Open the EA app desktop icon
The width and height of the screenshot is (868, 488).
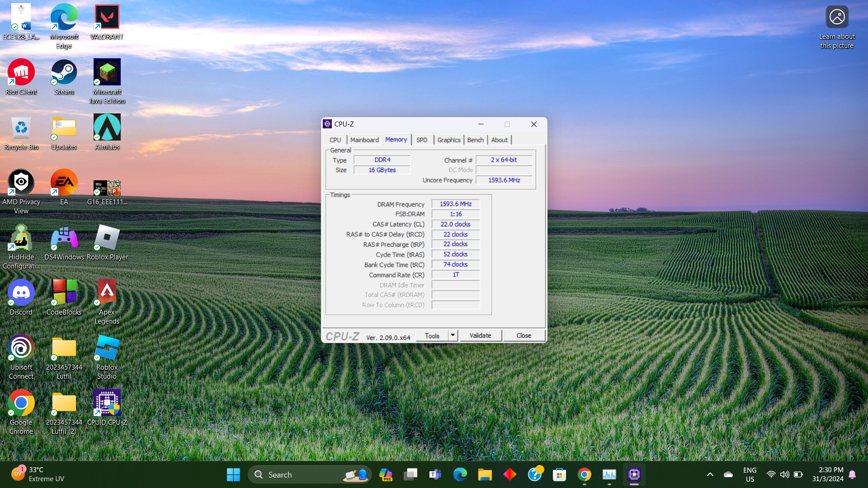pos(64,188)
